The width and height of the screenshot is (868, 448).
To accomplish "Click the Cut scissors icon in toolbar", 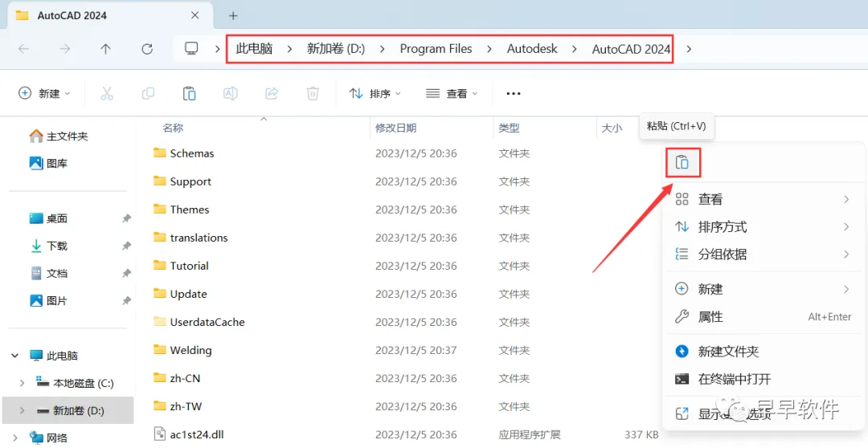I will (107, 93).
